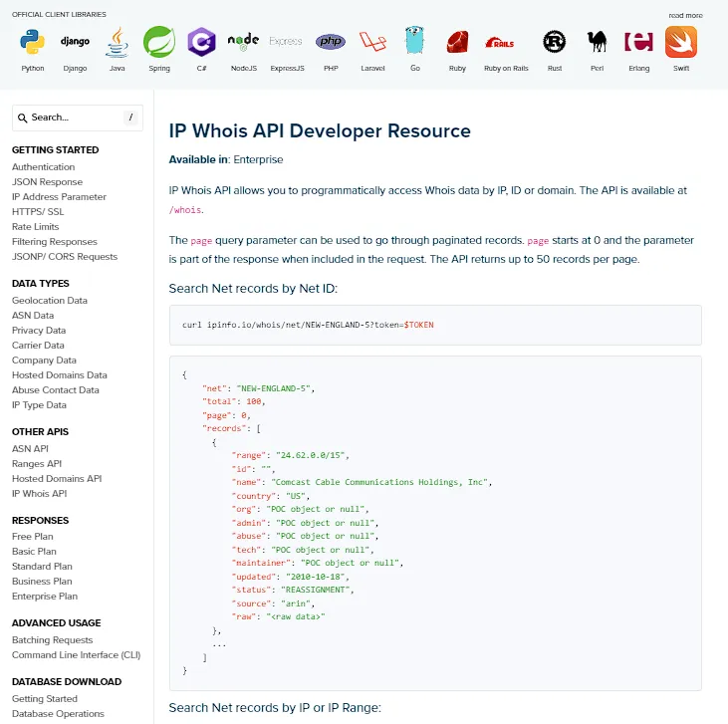Viewport: 728px width, 724px height.
Task: Click the "2010-10-18" updated value
Action: point(316,577)
